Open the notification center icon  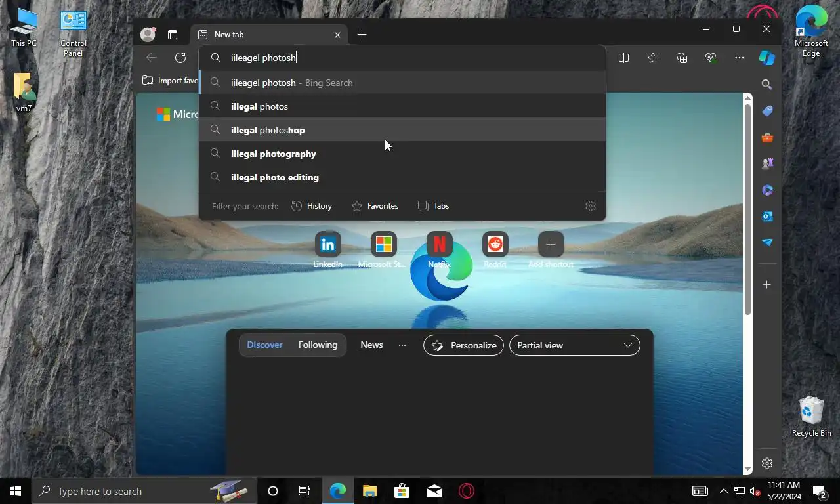pyautogui.click(x=819, y=491)
